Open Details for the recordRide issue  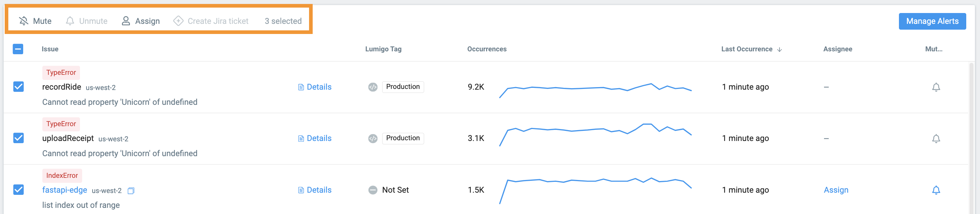314,87
